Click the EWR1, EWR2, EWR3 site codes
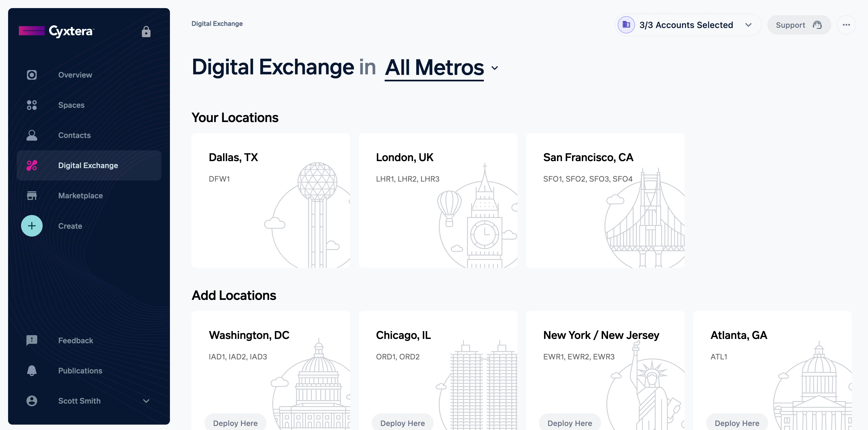This screenshot has width=868, height=430. coord(579,357)
